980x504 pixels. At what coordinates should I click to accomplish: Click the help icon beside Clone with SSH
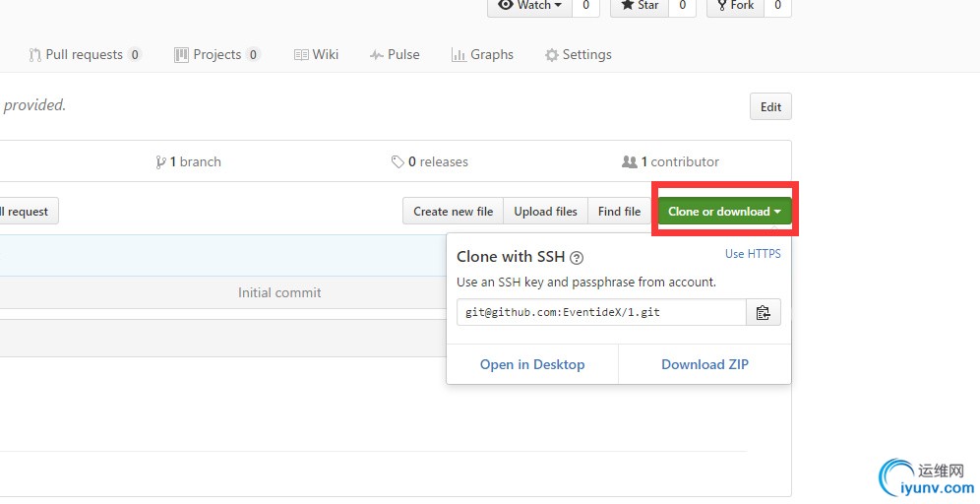[x=577, y=258]
